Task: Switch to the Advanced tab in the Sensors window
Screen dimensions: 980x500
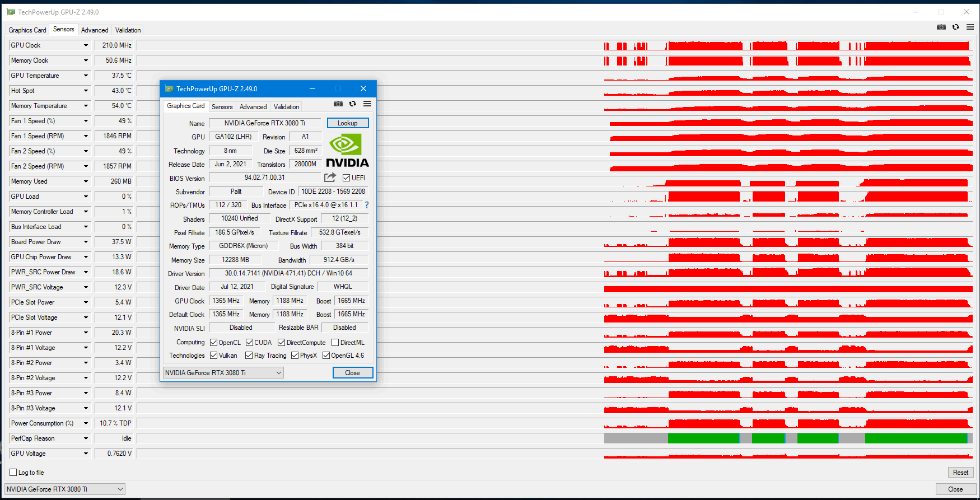Action: tap(95, 30)
